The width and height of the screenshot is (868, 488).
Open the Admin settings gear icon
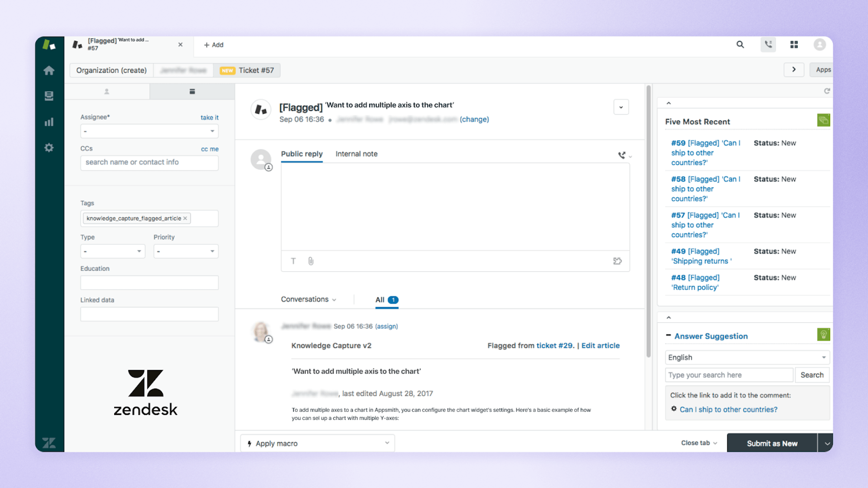49,147
